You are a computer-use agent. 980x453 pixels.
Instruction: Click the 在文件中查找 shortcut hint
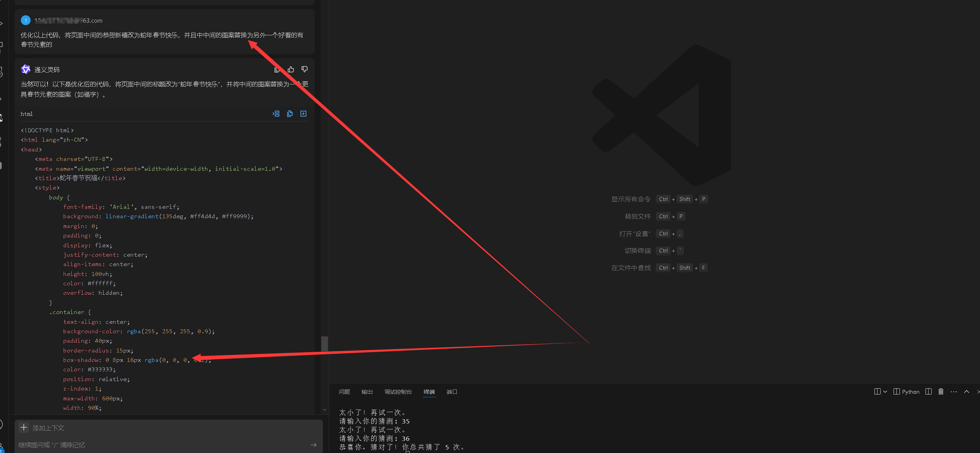click(659, 268)
